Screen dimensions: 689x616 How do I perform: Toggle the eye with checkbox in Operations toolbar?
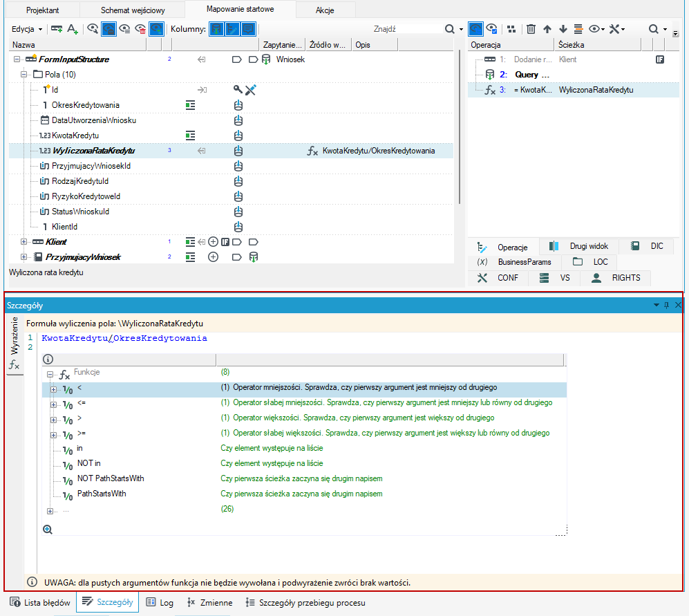[x=492, y=29]
